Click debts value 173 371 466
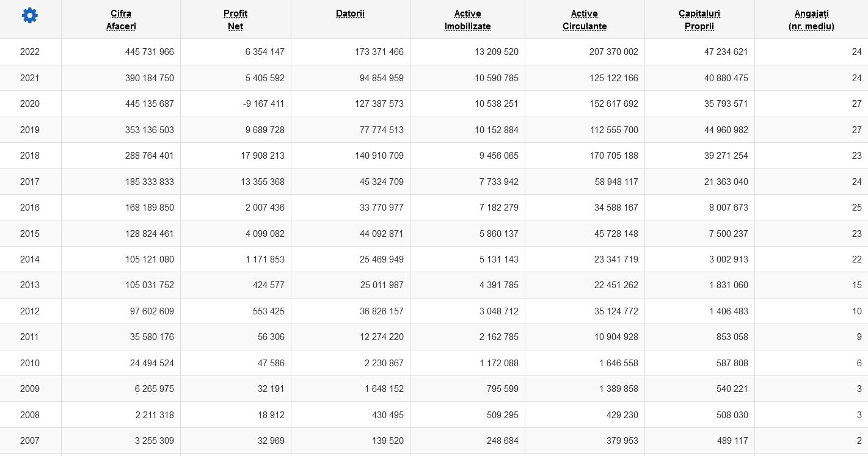868x456 pixels. [379, 52]
